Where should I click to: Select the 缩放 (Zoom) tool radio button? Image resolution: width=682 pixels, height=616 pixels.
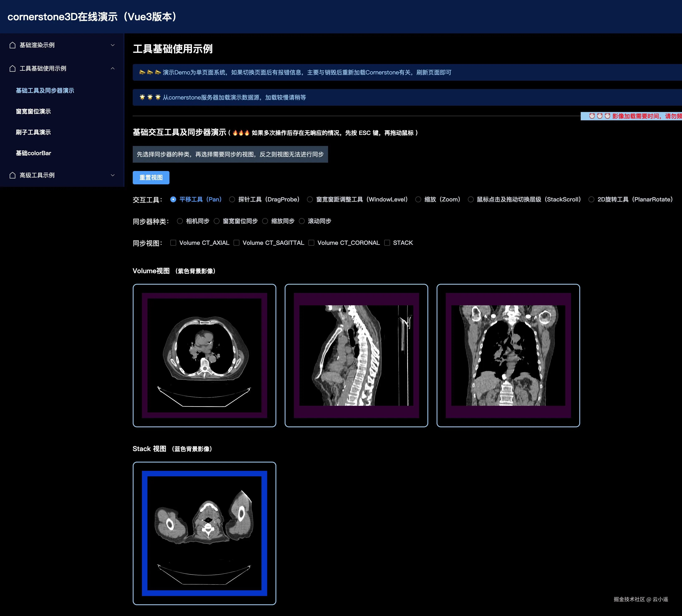[x=418, y=200]
